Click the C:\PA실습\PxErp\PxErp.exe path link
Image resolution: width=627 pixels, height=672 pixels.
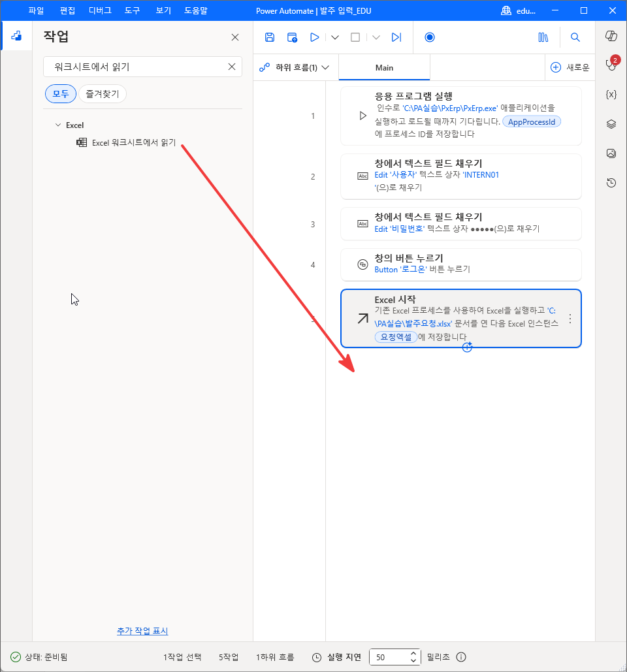click(450, 108)
